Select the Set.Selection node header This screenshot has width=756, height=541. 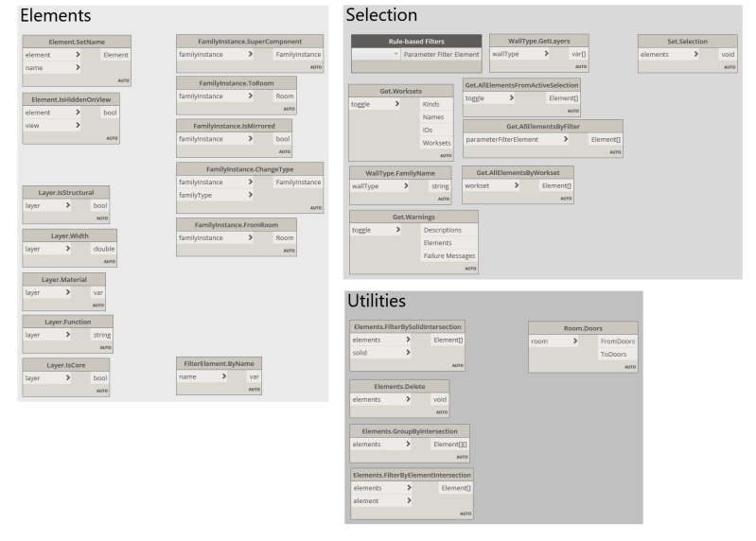pos(688,42)
